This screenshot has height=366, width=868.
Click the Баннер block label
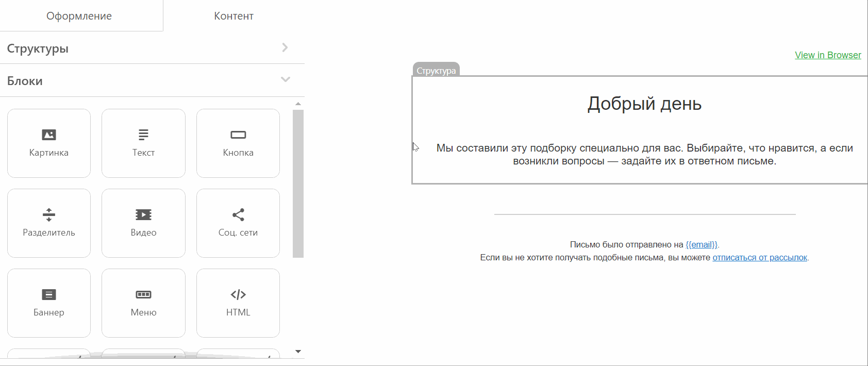point(49,312)
